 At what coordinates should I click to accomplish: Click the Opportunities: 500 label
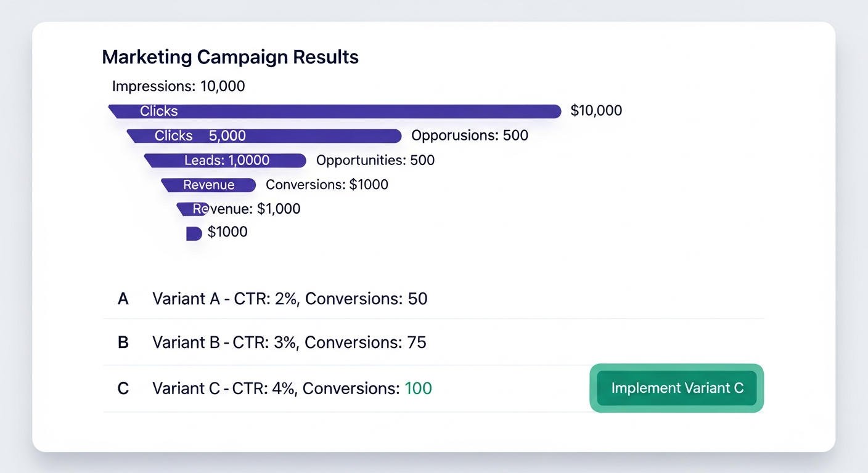pos(375,160)
